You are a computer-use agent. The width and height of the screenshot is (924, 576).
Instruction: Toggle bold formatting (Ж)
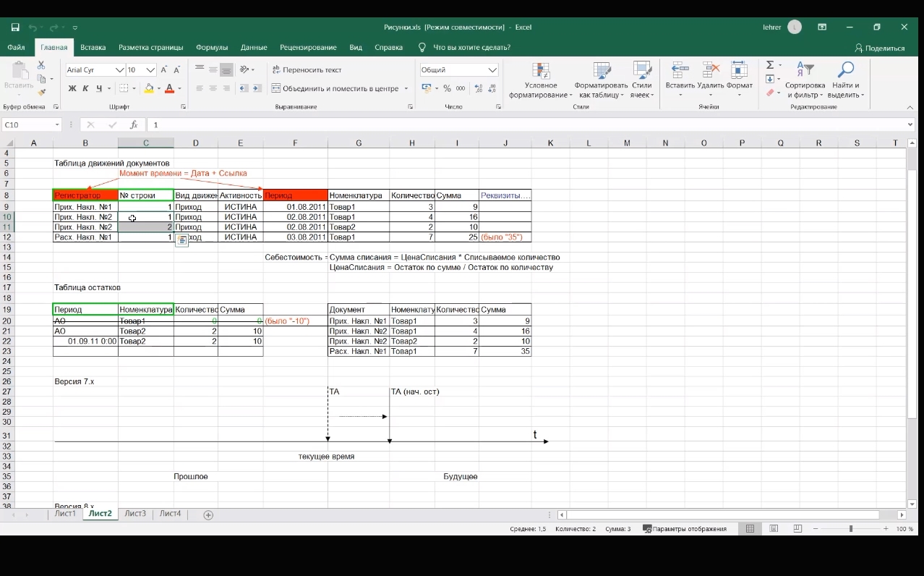coord(72,88)
